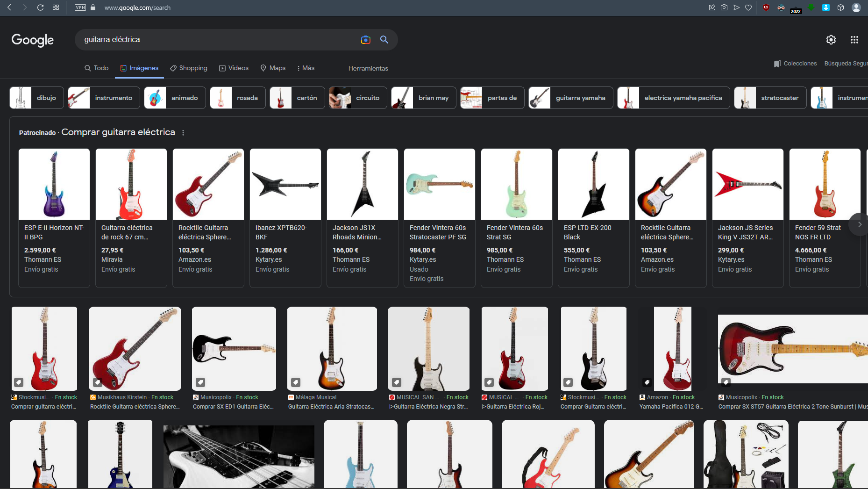The image size is (868, 489).
Task: Filter images by 'dibujo' chip
Action: (36, 98)
